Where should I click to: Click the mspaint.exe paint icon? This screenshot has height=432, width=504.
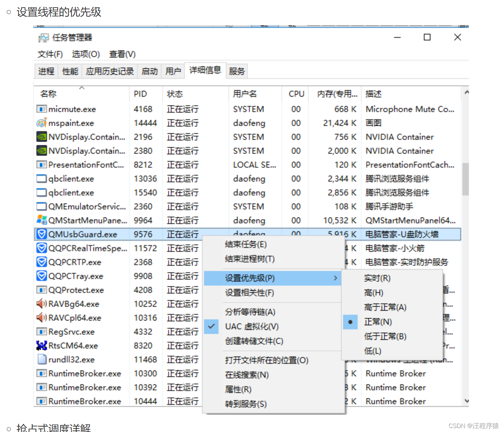(41, 123)
